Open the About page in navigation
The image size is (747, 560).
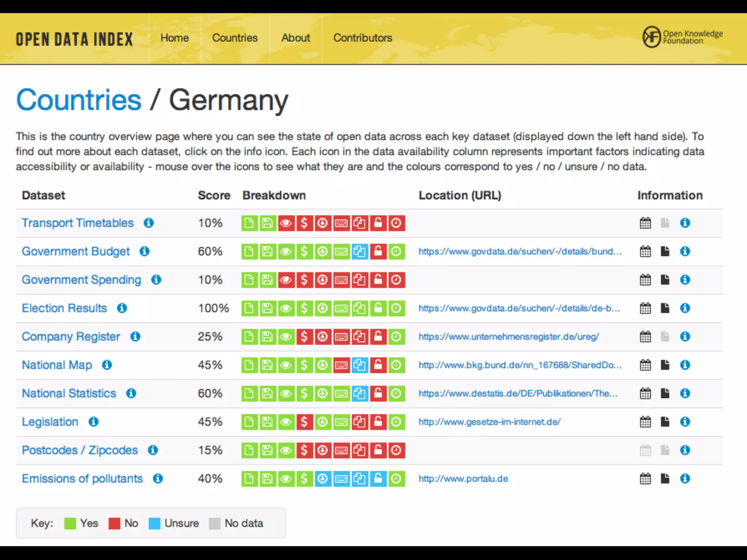pos(295,38)
